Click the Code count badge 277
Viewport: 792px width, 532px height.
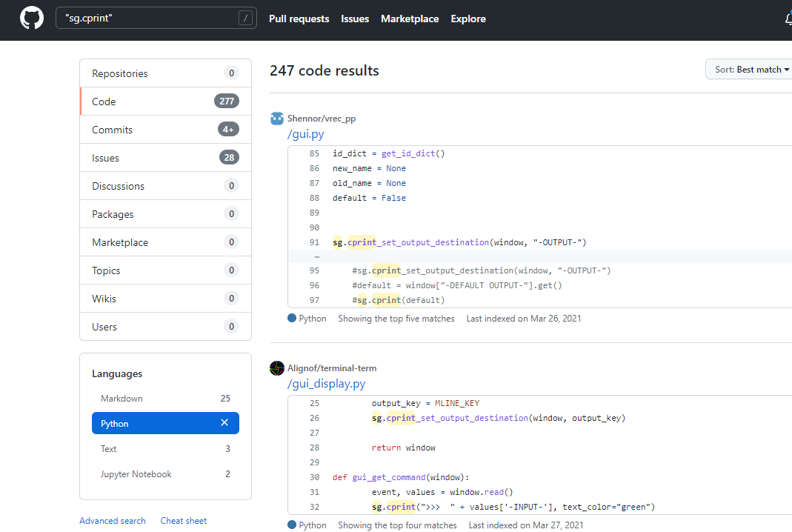[227, 101]
